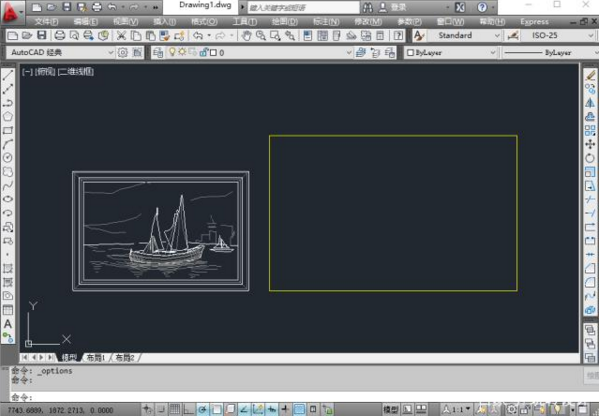This screenshot has height=417, width=599.
Task: Click the Cut scissors icon
Action: click(121, 36)
